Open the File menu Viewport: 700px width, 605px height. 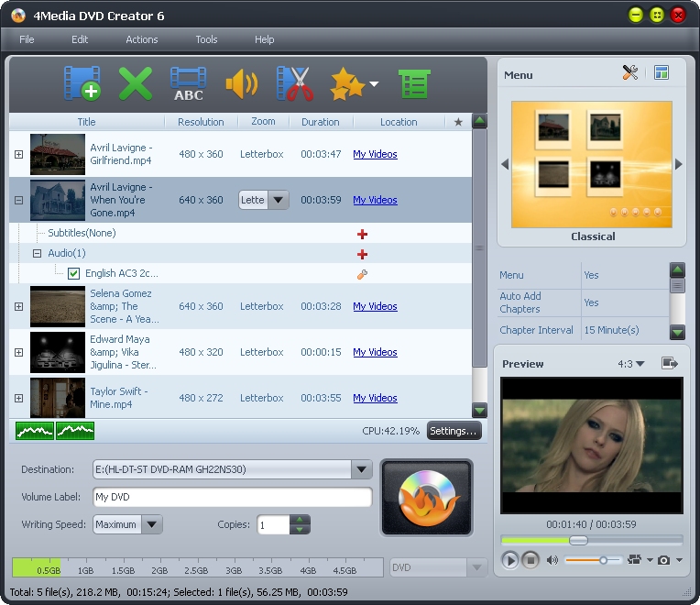coord(27,39)
